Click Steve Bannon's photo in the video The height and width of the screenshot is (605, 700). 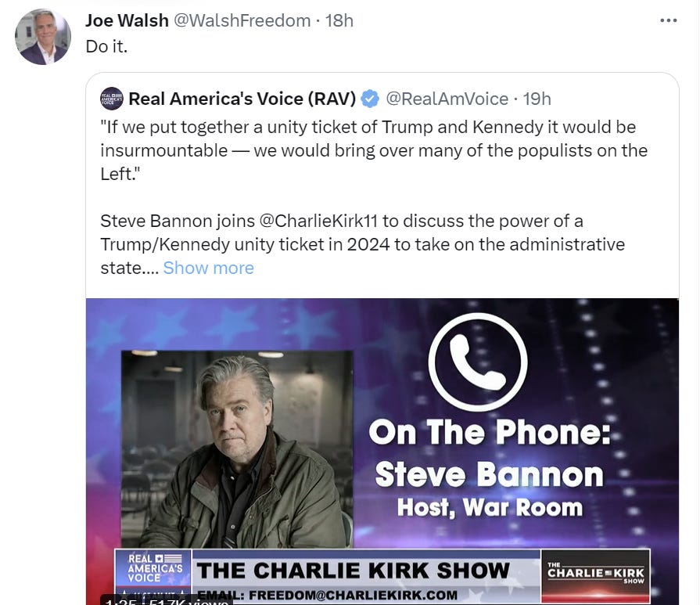click(237, 449)
